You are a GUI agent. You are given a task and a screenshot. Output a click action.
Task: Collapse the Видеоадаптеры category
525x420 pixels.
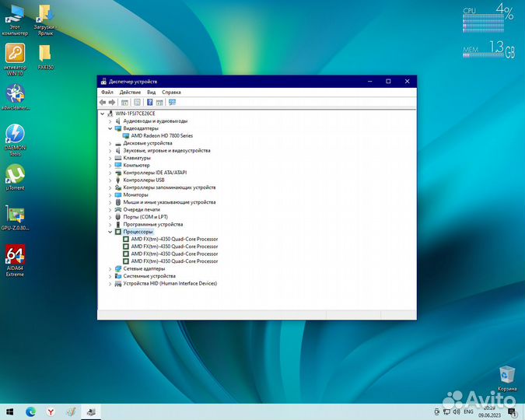(x=110, y=128)
